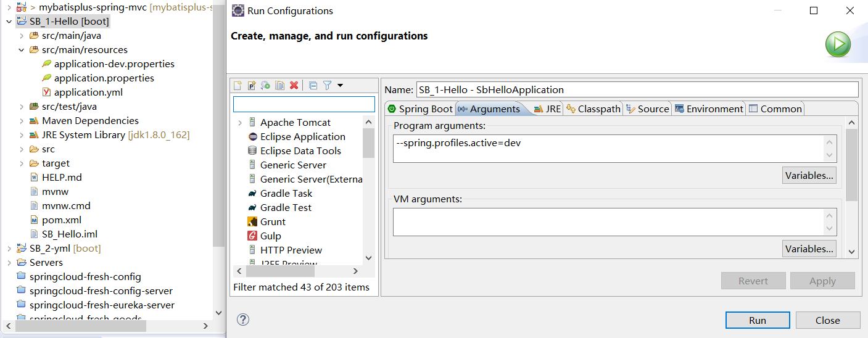Expand the Servers project
Screen dimensions: 868x338
(x=9, y=263)
